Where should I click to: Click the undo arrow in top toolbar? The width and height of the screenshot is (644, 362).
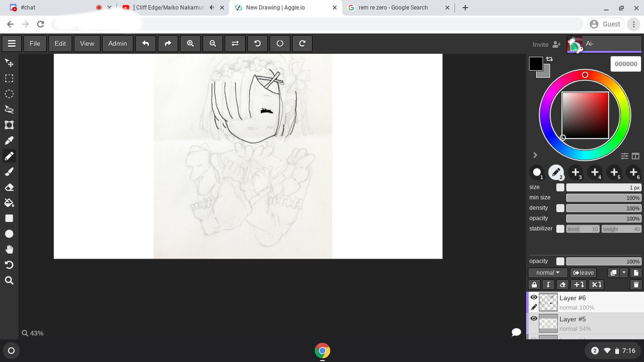click(x=145, y=44)
